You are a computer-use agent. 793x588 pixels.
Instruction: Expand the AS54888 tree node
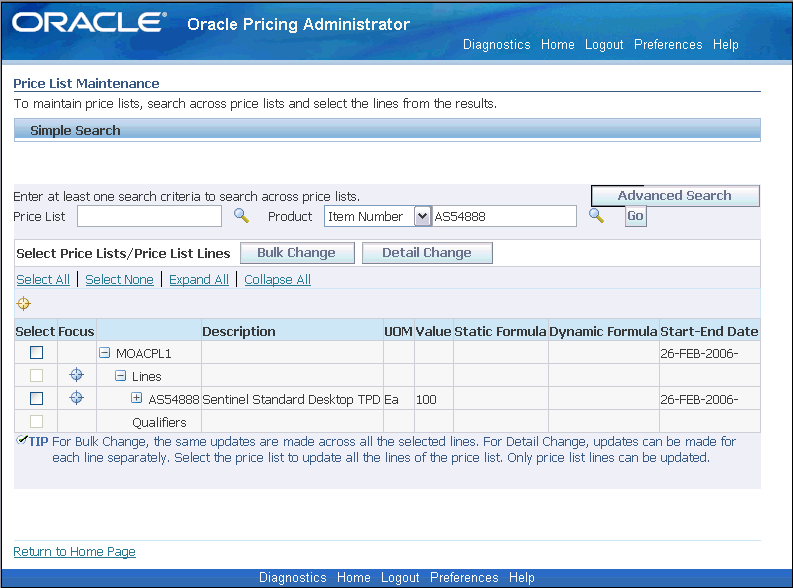pos(137,398)
